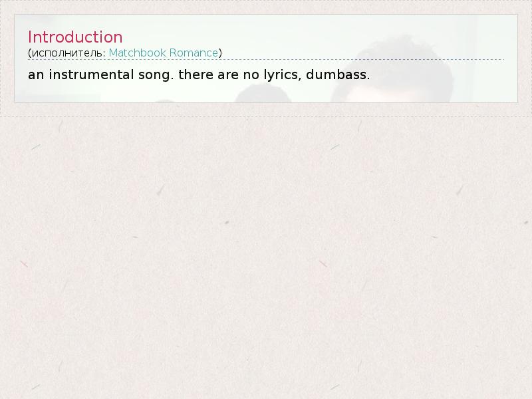The height and width of the screenshot is (399, 532).
Task: Click the closing parenthesis after Romance
Action: [x=220, y=53]
